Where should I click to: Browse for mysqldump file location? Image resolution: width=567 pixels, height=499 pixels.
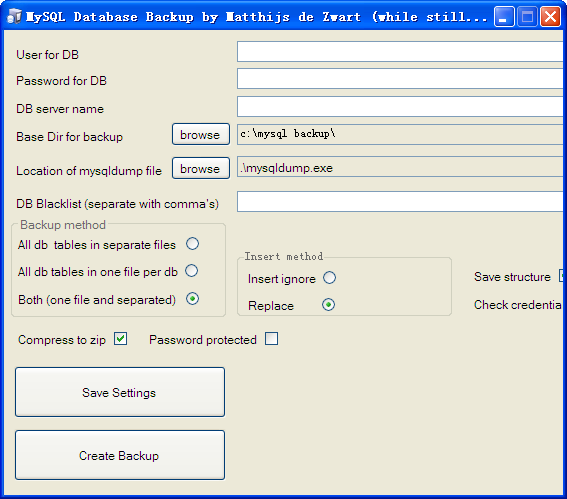point(201,168)
